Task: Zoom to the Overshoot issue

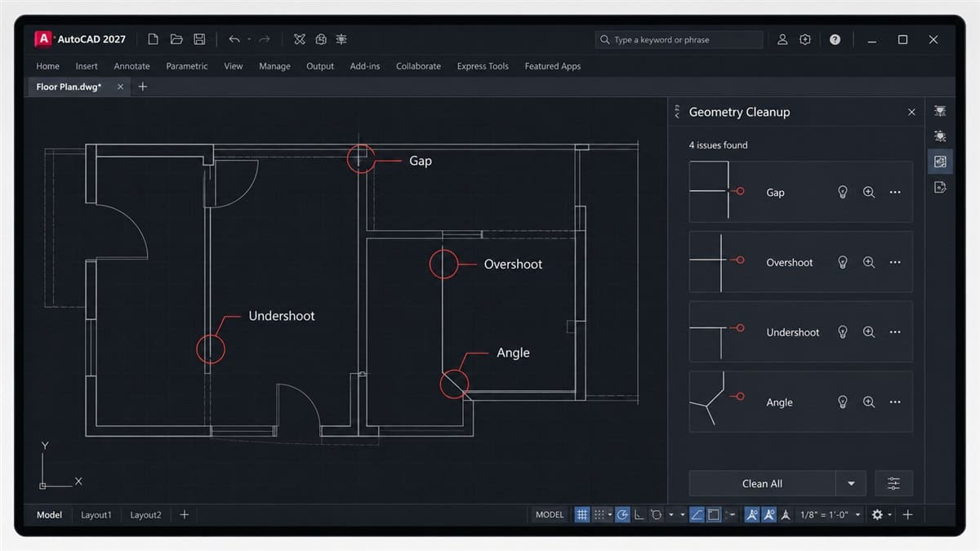Action: (869, 262)
